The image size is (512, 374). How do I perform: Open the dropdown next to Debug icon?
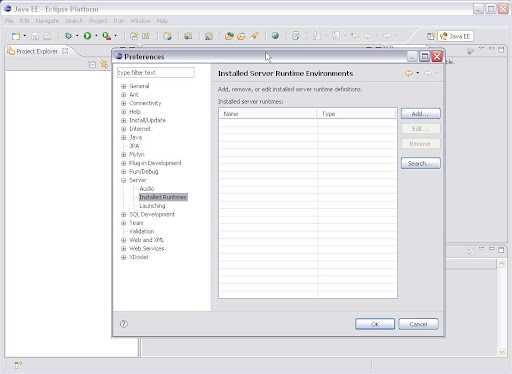coord(77,36)
